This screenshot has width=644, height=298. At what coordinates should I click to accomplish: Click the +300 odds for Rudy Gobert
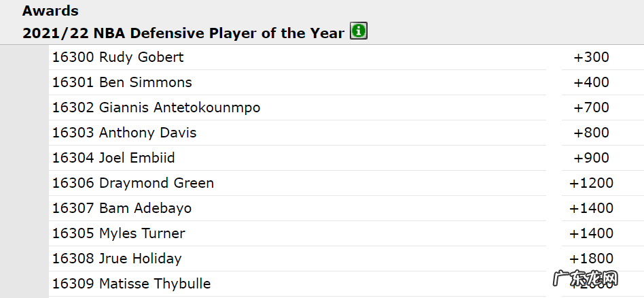[591, 57]
